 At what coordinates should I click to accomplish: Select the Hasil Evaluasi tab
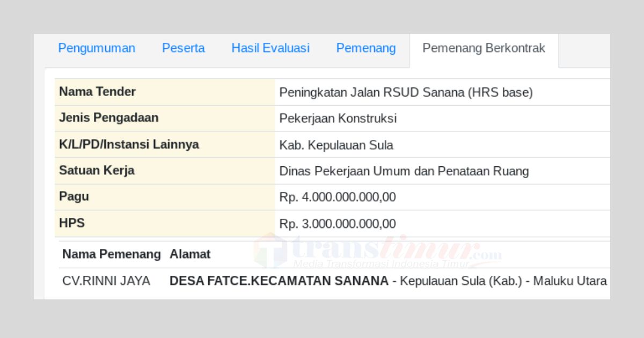pyautogui.click(x=270, y=48)
